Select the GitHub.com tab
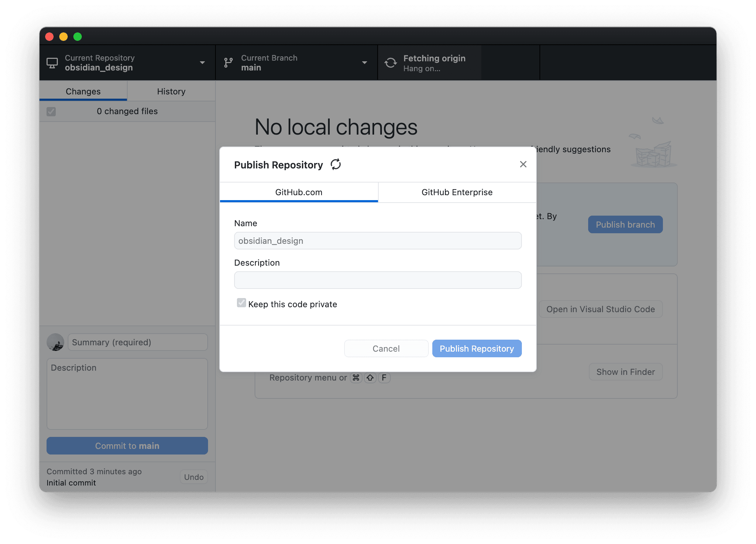This screenshot has height=544, width=756. (299, 192)
